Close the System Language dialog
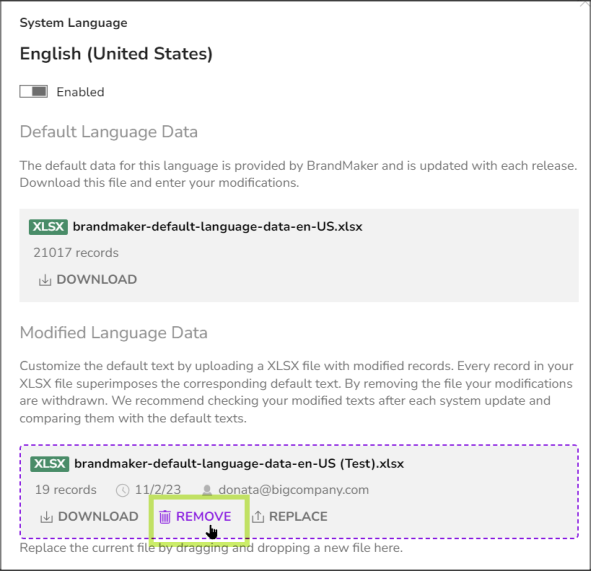591x571 pixels. tap(585, 3)
